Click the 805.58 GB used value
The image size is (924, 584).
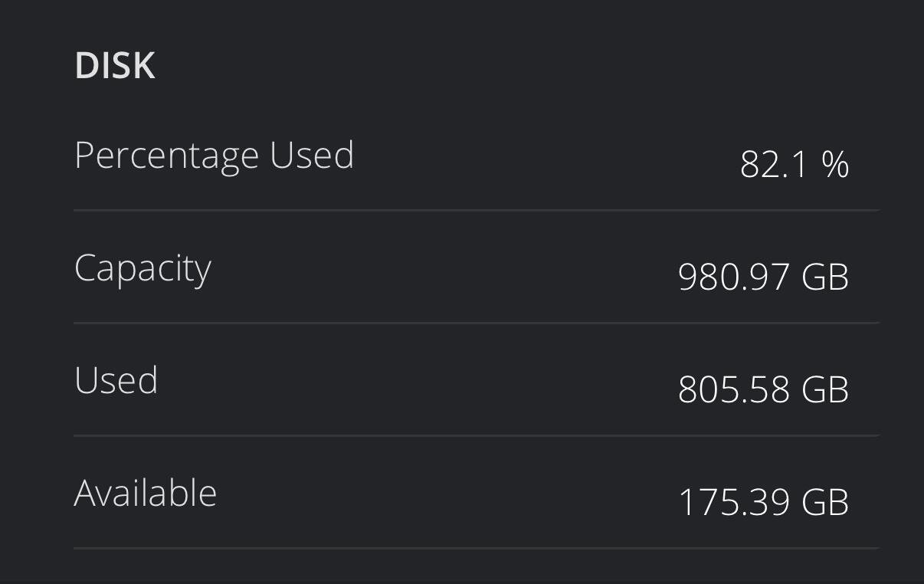click(x=764, y=389)
